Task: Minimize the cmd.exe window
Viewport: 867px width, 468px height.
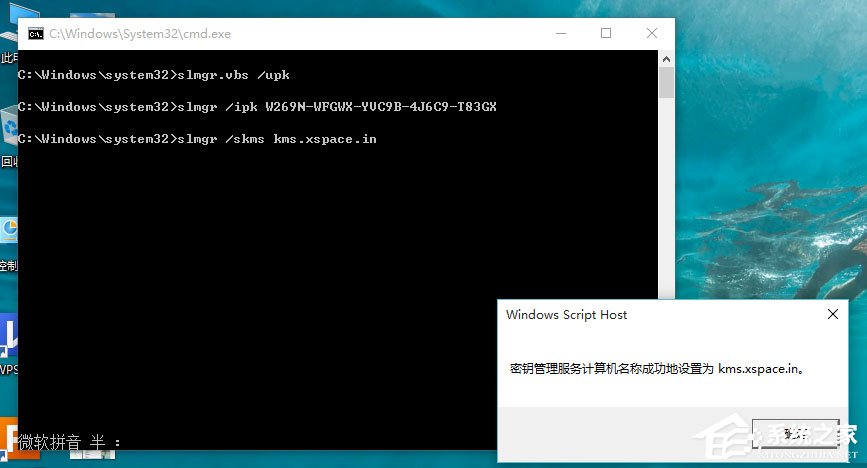Action: (x=560, y=33)
